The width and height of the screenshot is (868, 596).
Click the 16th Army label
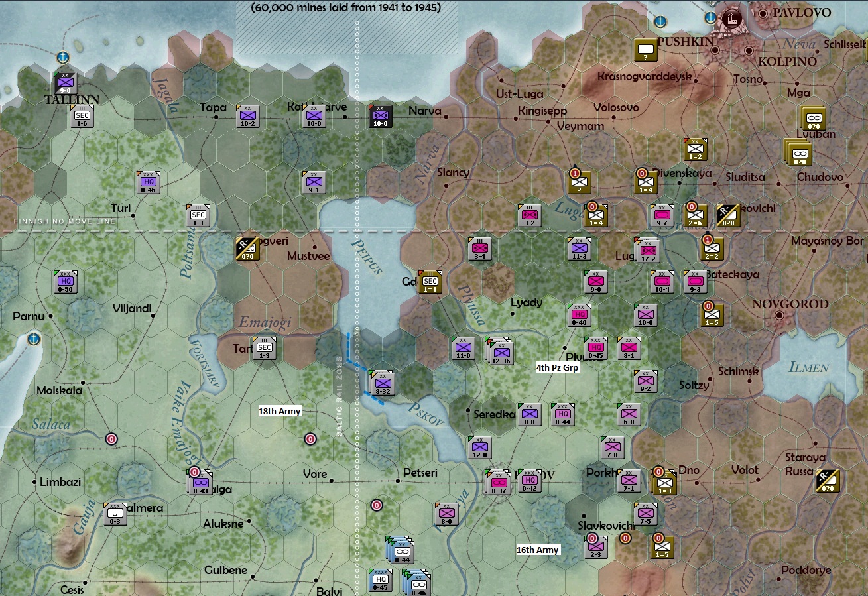[x=538, y=550]
